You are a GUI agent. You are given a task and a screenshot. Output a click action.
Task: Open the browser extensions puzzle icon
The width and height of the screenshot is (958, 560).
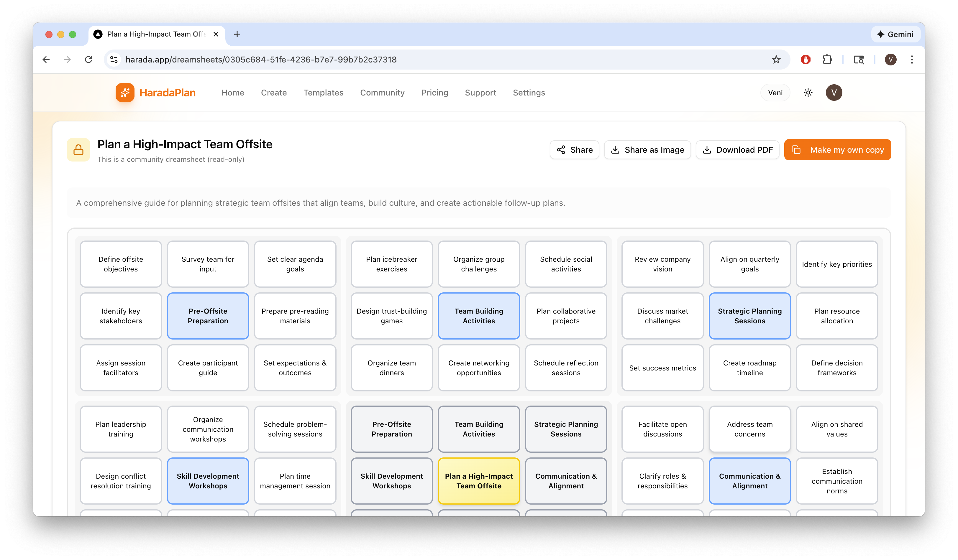827,59
